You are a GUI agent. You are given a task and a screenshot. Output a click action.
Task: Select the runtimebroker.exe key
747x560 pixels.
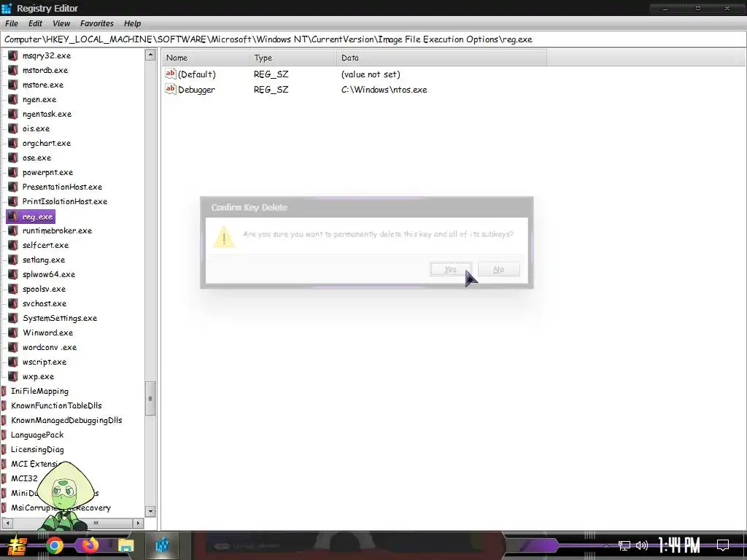[x=57, y=230]
